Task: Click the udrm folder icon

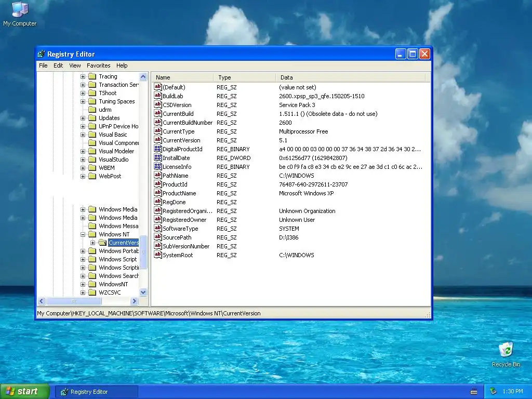Action: point(92,110)
